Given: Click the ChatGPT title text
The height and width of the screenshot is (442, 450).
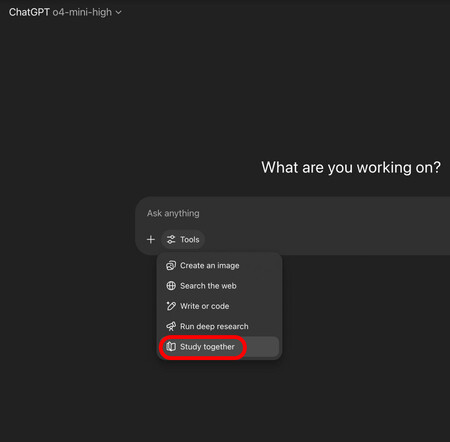Looking at the screenshot, I should tap(29, 12).
